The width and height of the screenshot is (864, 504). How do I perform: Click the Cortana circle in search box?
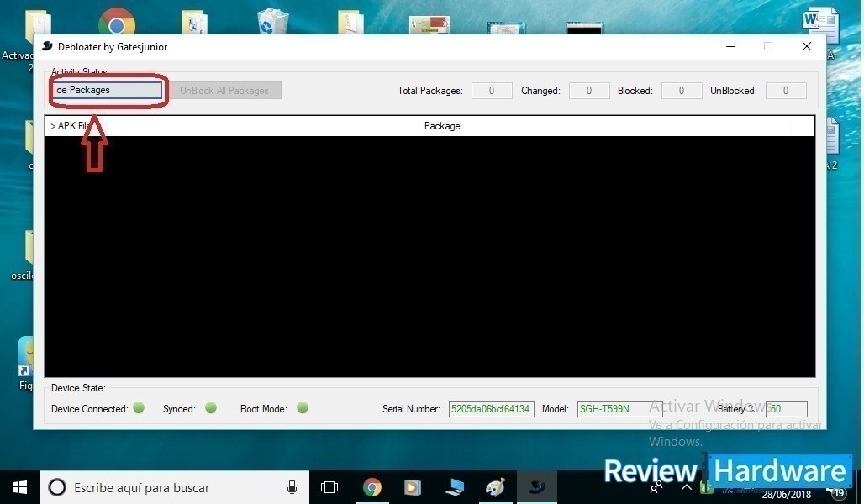57,487
